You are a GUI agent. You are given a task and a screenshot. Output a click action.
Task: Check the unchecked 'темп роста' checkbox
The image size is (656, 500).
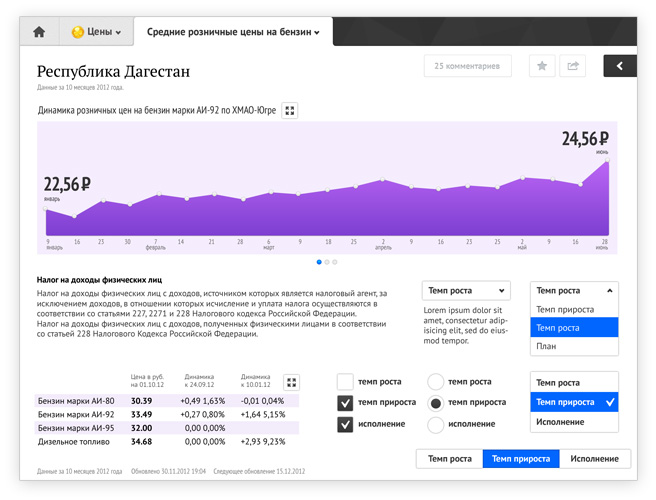(x=345, y=382)
